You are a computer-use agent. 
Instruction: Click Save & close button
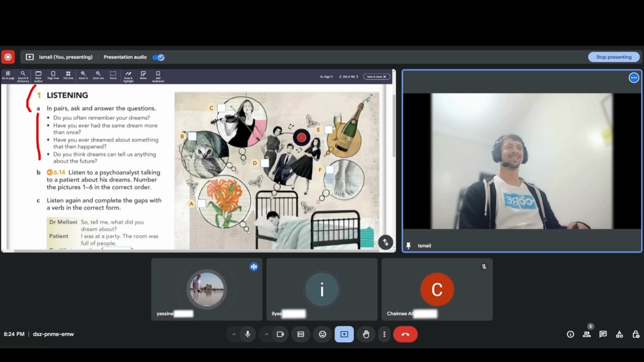[x=376, y=77]
